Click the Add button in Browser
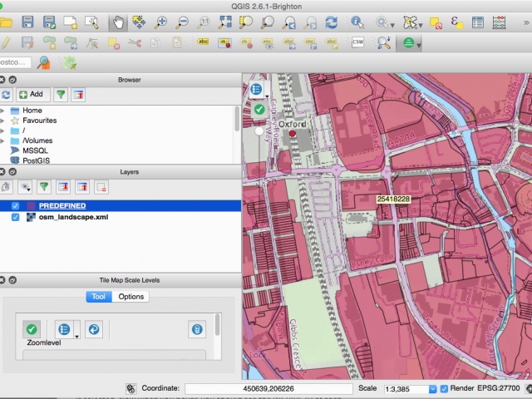This screenshot has height=399, width=532. click(x=33, y=95)
